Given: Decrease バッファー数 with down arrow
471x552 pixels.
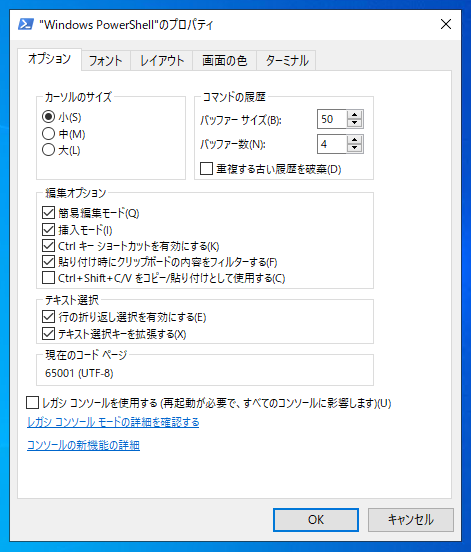Looking at the screenshot, I should coord(355,148).
